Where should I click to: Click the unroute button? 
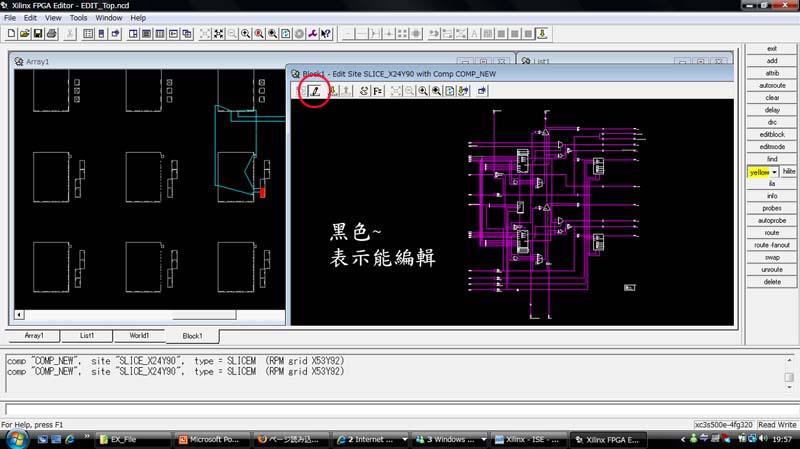click(x=771, y=269)
